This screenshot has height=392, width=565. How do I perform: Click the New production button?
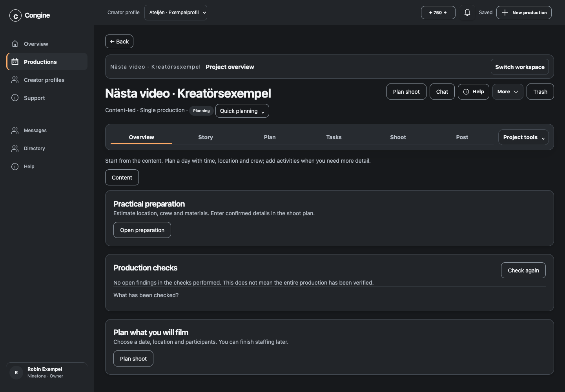(524, 13)
